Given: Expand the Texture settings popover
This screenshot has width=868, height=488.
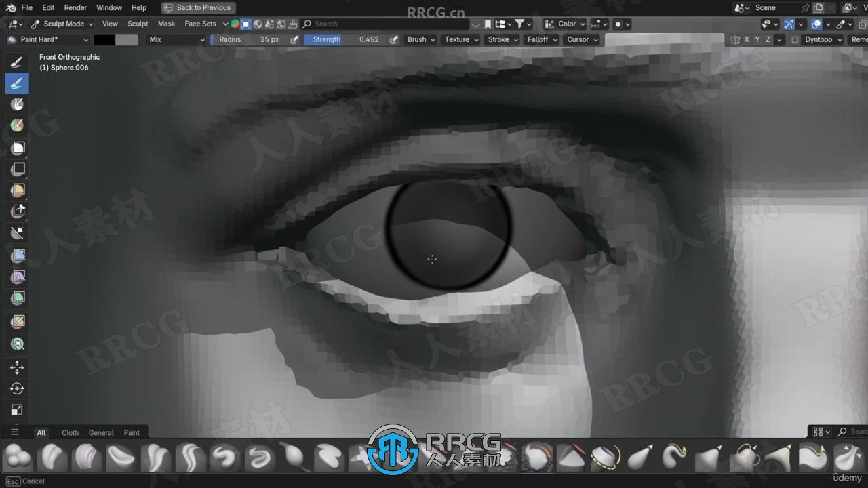Looking at the screenshot, I should 461,39.
